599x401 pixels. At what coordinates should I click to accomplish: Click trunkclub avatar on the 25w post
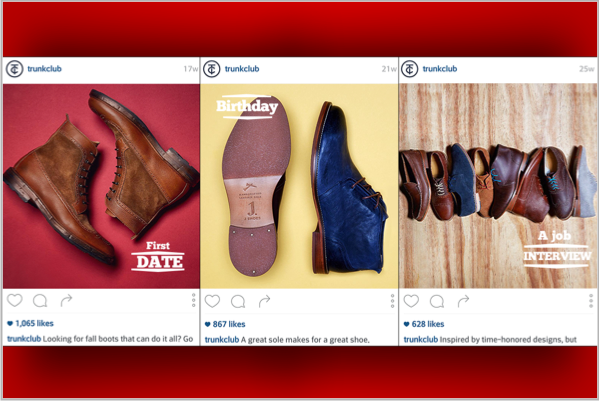(x=410, y=69)
